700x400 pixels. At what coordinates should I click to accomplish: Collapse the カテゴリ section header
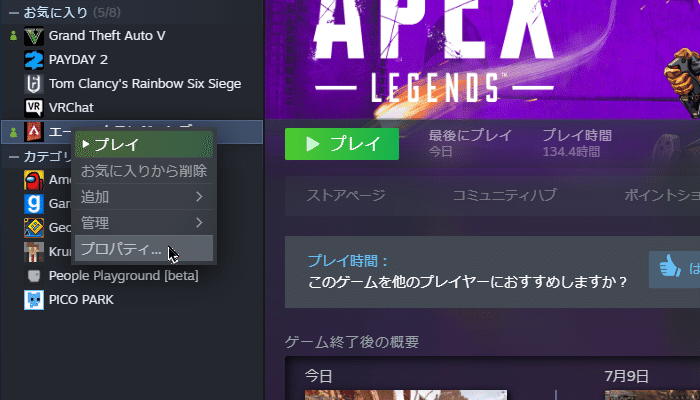pyautogui.click(x=14, y=157)
